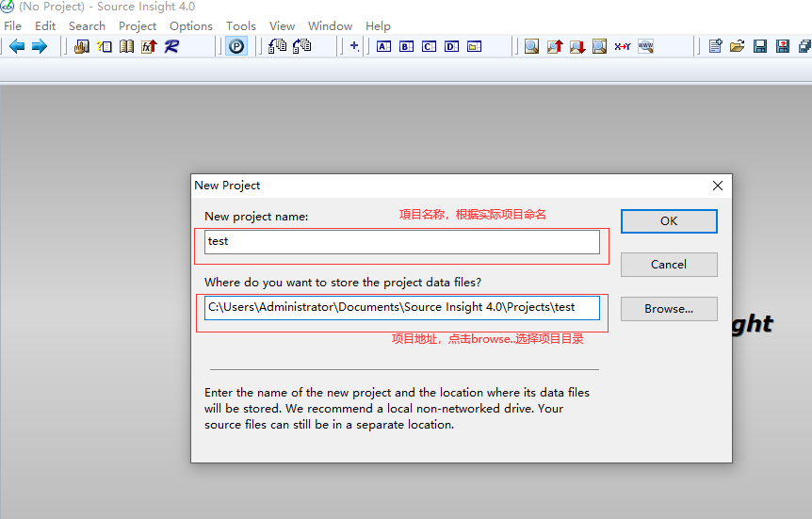Click the Go Back blue arrow icon
Image resolution: width=812 pixels, height=519 pixels.
click(17, 46)
